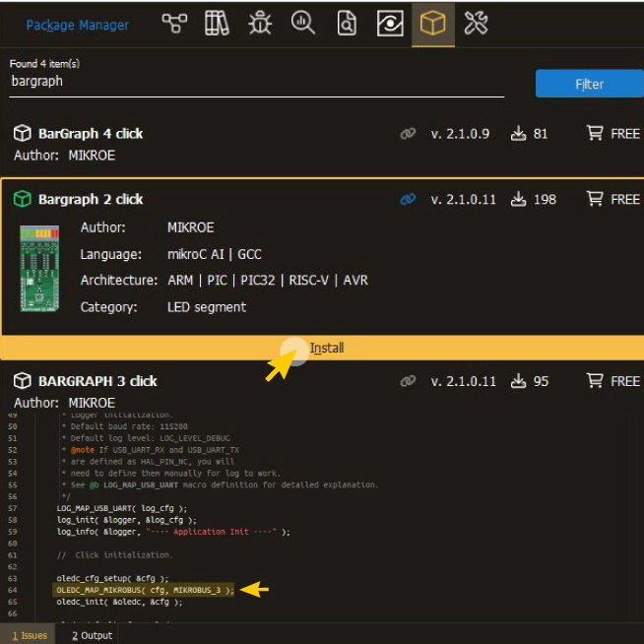Select Bargraph 2 click package title
This screenshot has height=644, width=644.
click(x=91, y=200)
